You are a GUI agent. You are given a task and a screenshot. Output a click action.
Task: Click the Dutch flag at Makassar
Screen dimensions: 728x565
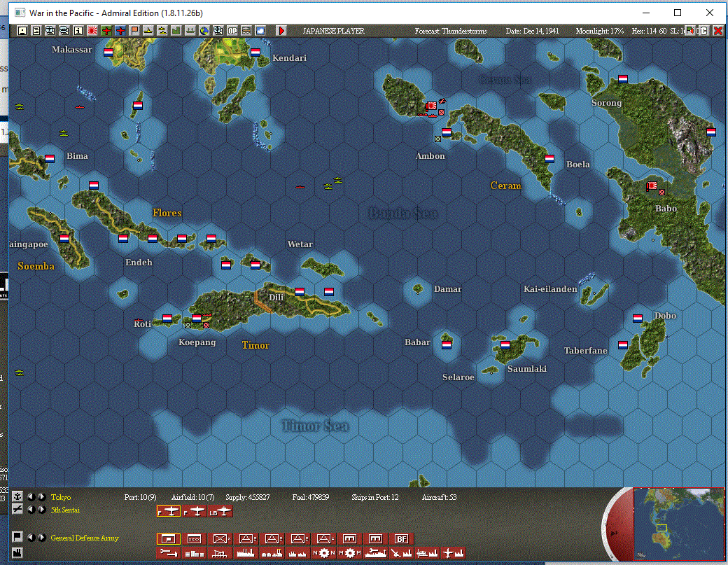click(x=108, y=53)
